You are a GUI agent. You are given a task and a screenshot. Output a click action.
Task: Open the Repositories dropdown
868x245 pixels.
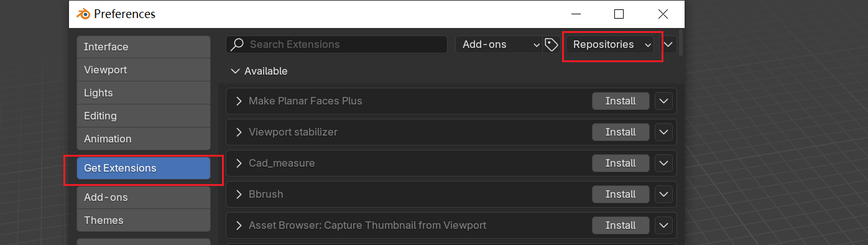612,44
